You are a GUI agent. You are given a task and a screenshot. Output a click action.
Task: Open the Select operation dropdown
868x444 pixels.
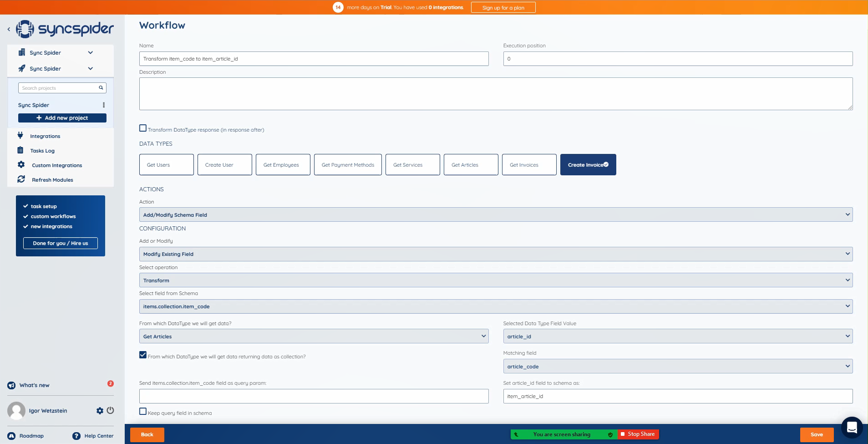[x=496, y=280]
